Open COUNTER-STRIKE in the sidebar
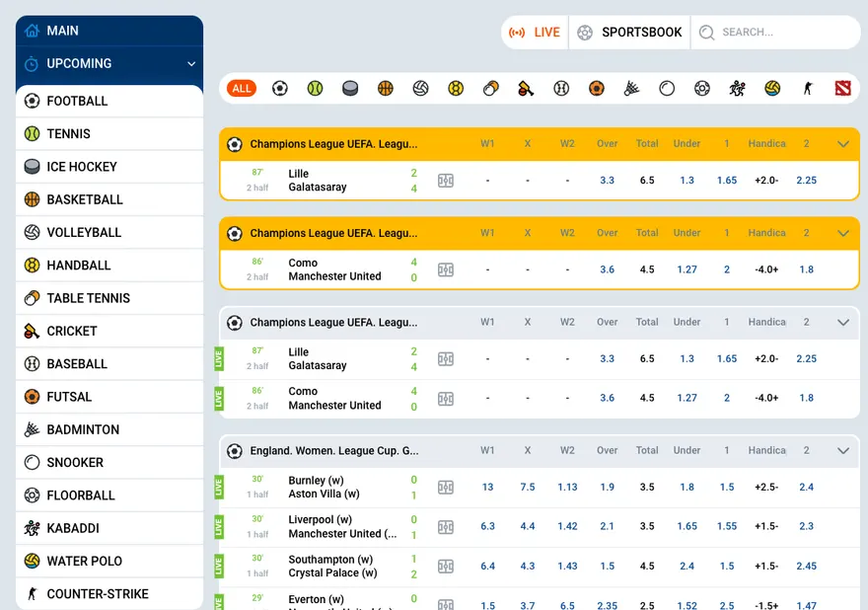The image size is (868, 610). click(x=109, y=594)
